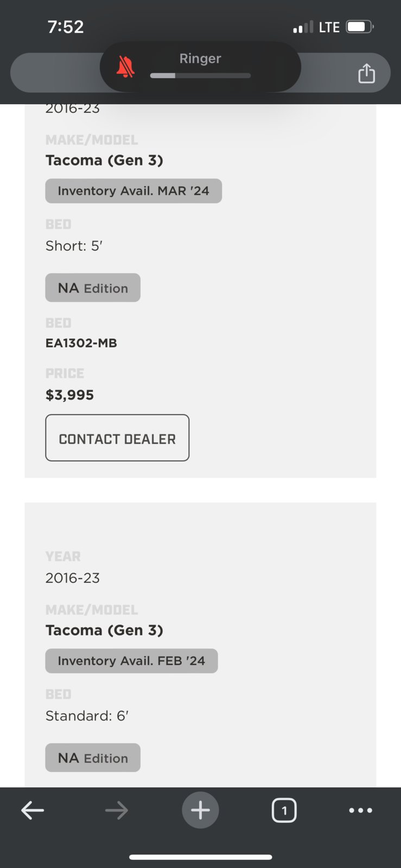The height and width of the screenshot is (868, 401).
Task: Select the NA Edition tag under Standard: 6′
Action: click(93, 758)
